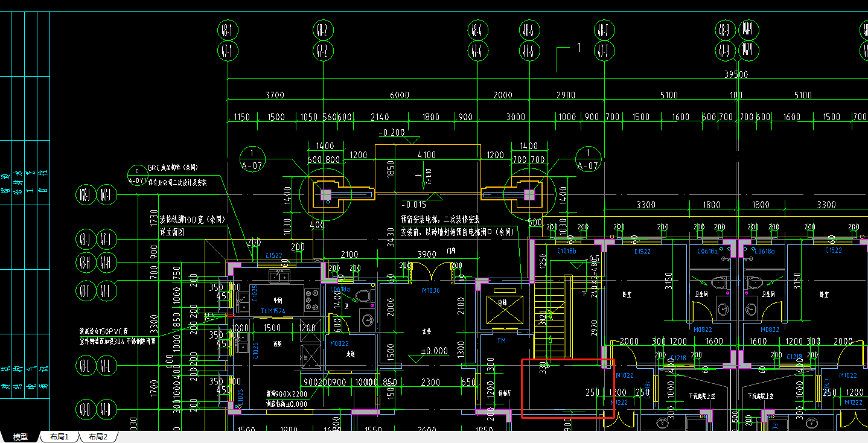The image size is (868, 443).
Task: Select the 预留安装电梯 note line
Action: click(441, 218)
